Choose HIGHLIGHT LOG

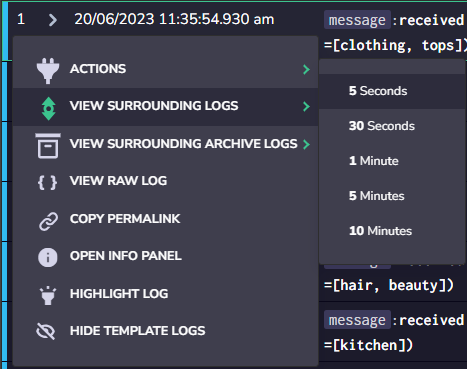[165, 294]
